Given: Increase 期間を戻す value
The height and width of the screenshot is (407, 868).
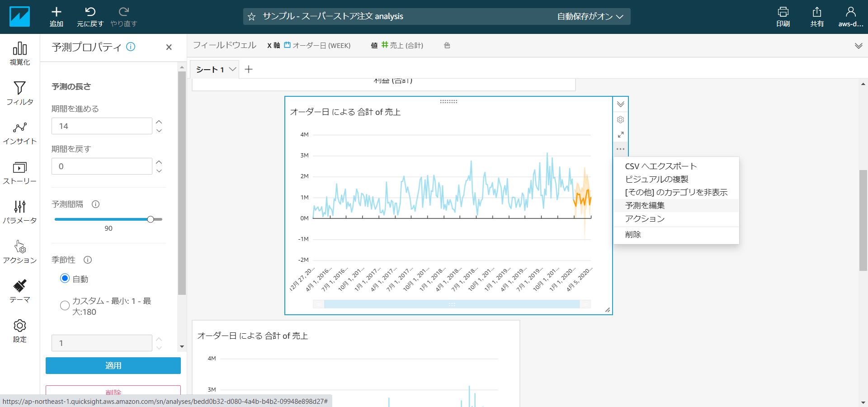Looking at the screenshot, I should [159, 162].
